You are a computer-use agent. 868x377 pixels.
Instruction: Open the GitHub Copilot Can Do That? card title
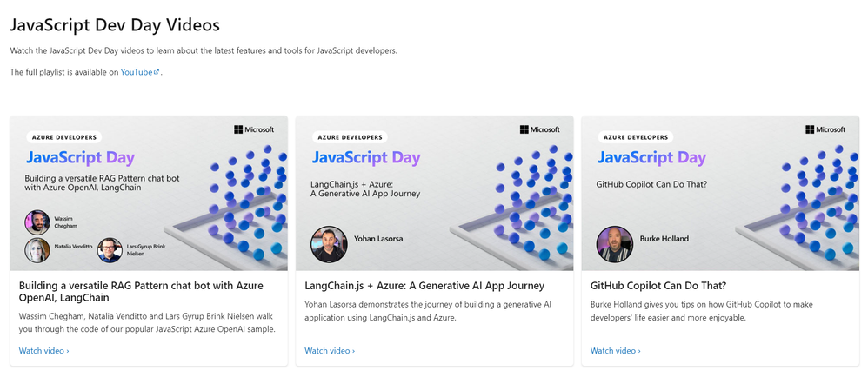click(658, 285)
